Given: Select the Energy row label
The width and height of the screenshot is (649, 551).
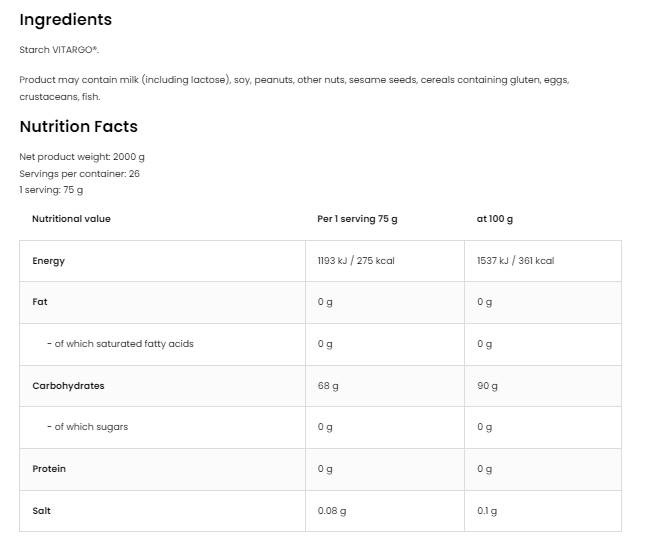Looking at the screenshot, I should [x=48, y=261].
